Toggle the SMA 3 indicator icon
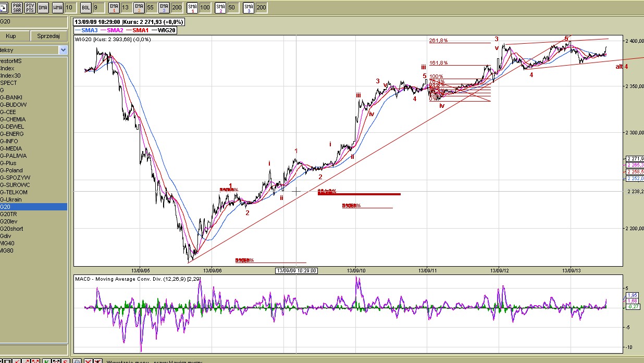644x363 pixels. click(249, 7)
